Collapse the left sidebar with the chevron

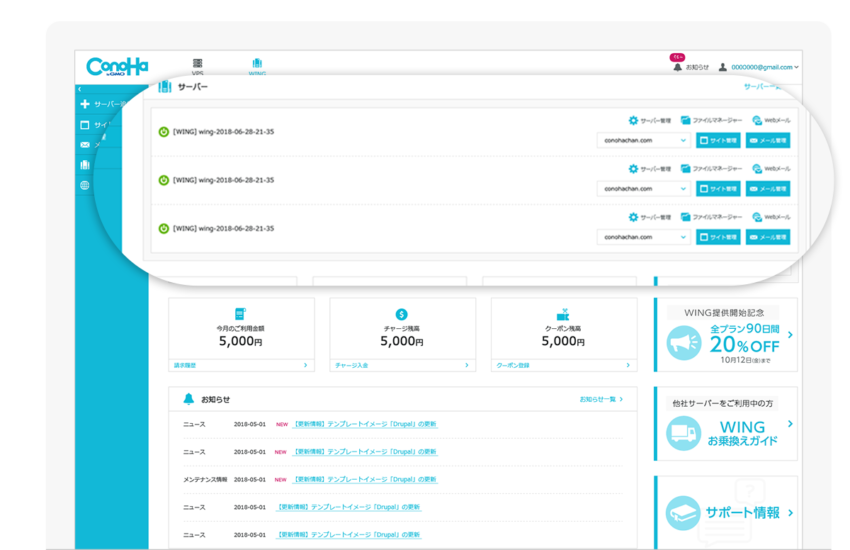coord(80,89)
